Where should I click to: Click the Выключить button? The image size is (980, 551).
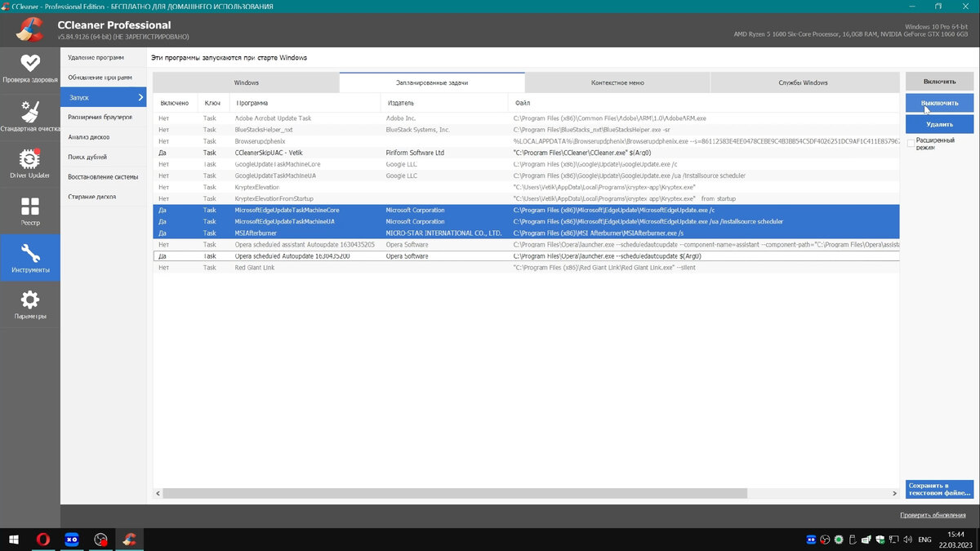[938, 102]
